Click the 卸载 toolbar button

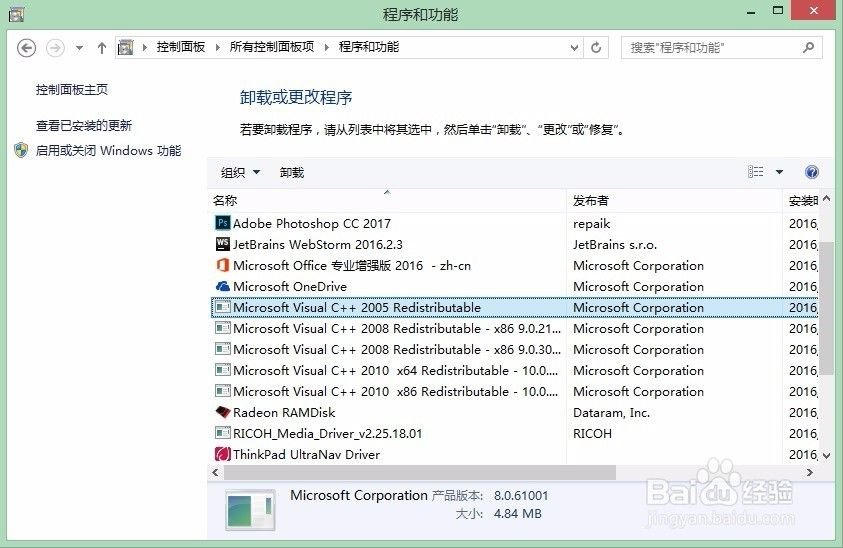click(292, 173)
